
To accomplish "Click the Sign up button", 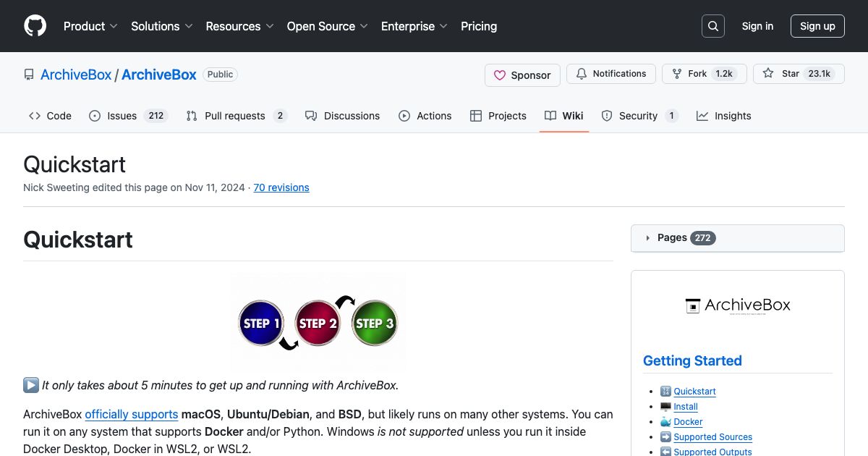I will 817,25.
